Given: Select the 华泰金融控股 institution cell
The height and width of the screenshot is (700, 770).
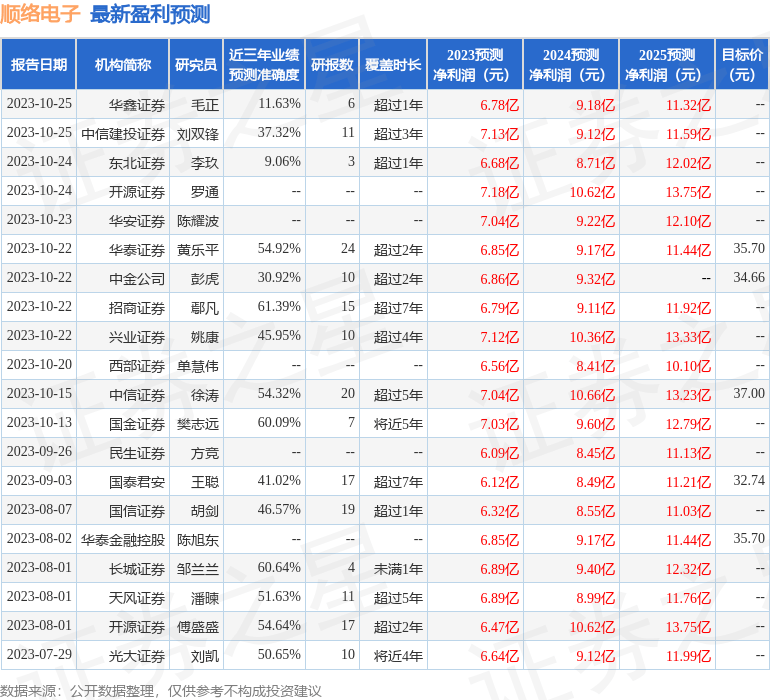Looking at the screenshot, I should click(x=123, y=539).
